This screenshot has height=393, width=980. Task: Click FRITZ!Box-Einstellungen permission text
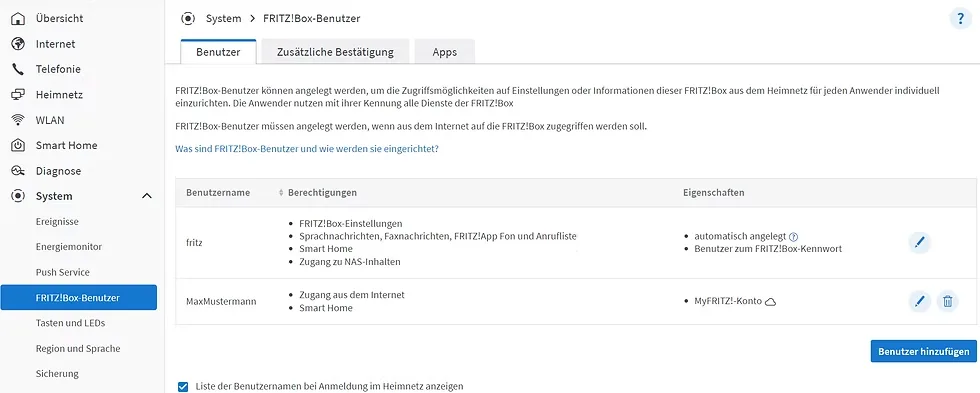click(x=351, y=223)
